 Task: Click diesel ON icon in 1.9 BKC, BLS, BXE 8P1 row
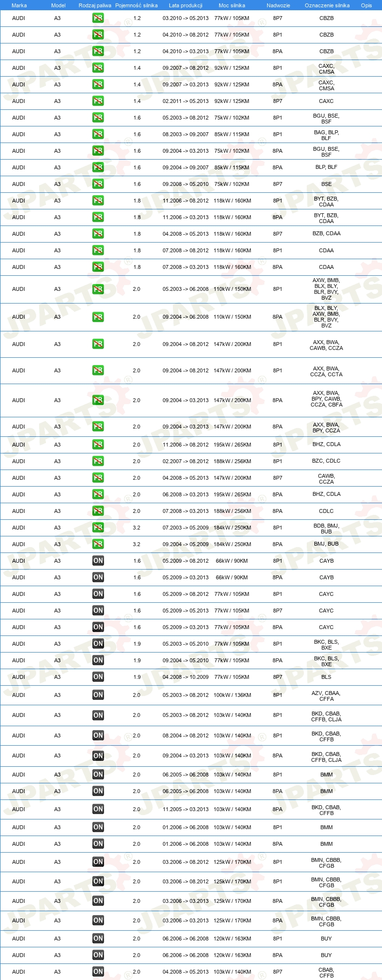tap(98, 644)
